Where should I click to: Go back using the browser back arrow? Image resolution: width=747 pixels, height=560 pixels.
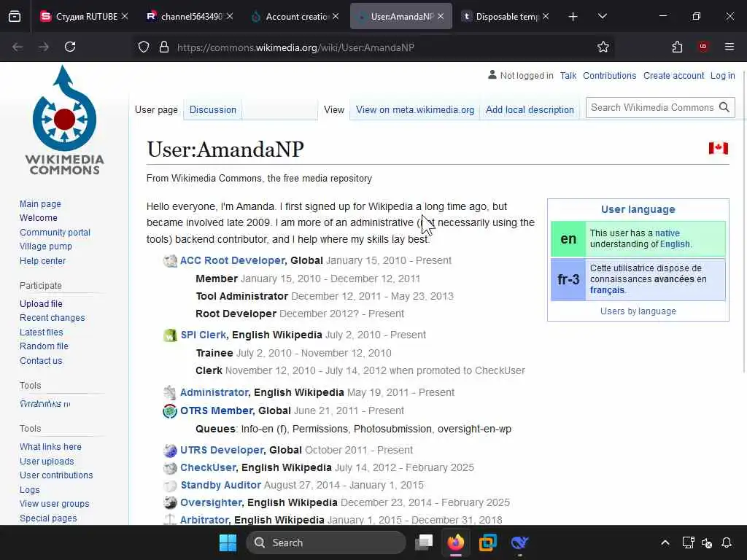(18, 47)
